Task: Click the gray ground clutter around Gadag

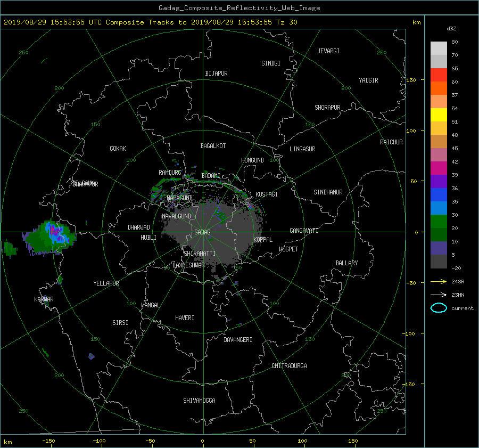Action: click(211, 232)
